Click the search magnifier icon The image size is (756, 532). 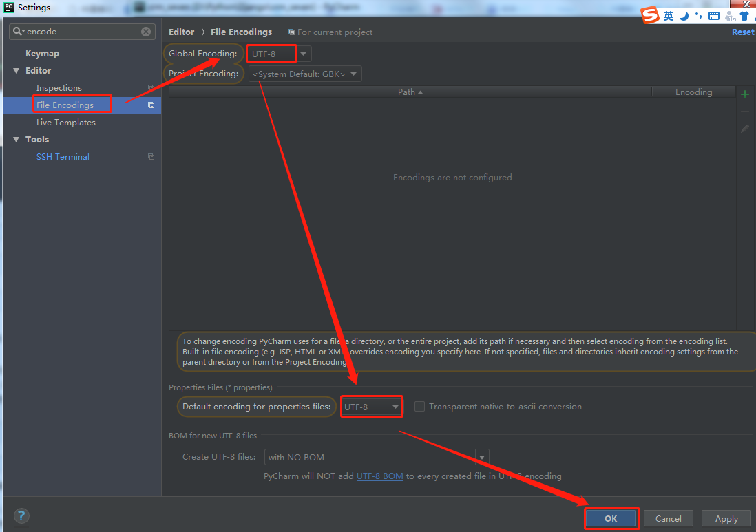pos(18,32)
